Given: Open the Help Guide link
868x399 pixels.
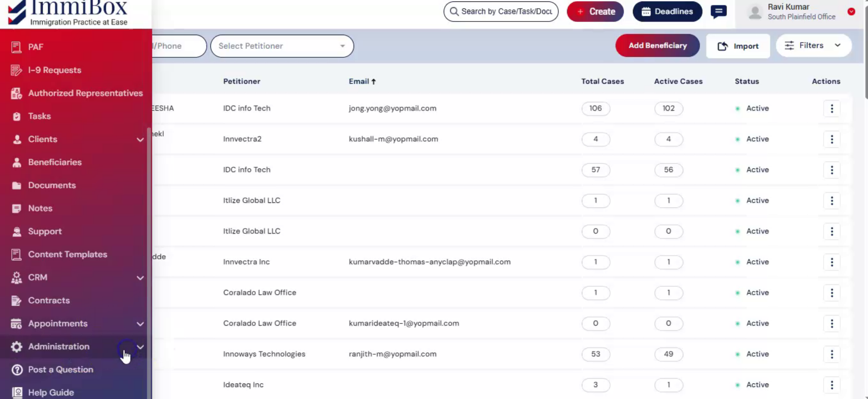Looking at the screenshot, I should click(x=51, y=392).
